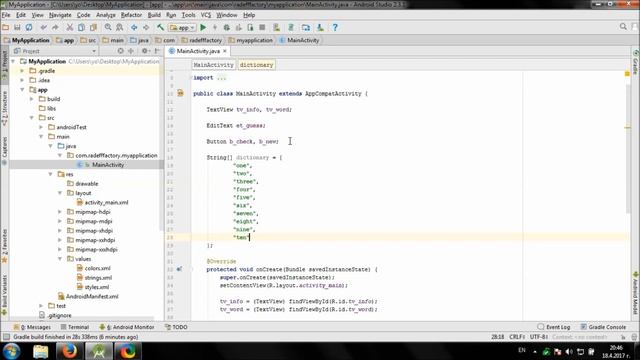Expand the .idea folder
The image size is (640, 360).
[22, 80]
